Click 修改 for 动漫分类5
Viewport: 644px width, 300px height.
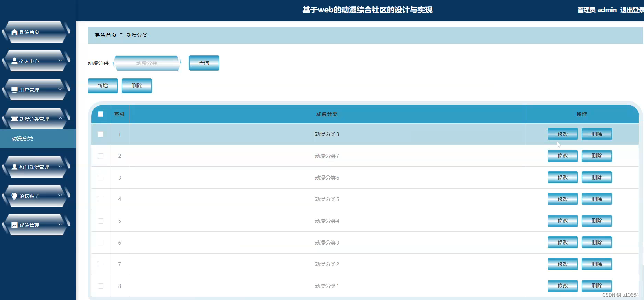[563, 199]
